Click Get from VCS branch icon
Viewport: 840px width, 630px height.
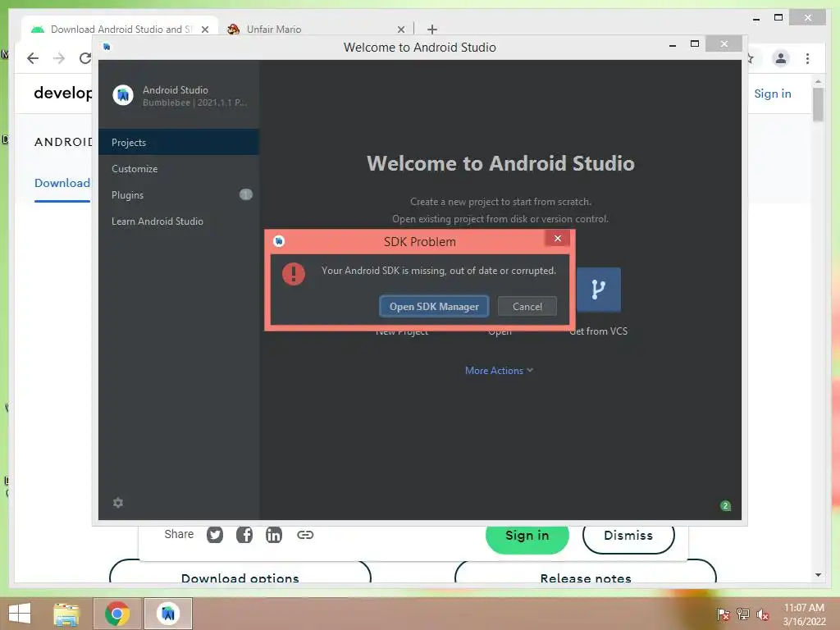click(x=598, y=290)
